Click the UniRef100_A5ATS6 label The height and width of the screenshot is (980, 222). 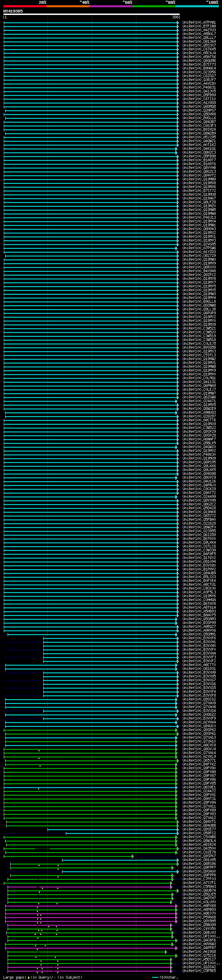tap(199, 57)
